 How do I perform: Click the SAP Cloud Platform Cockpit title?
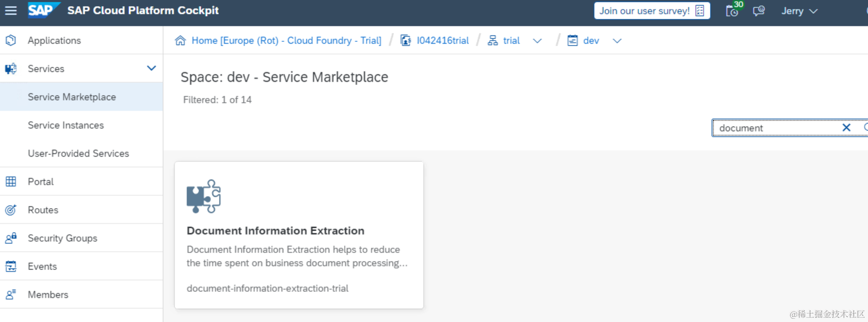(x=143, y=10)
